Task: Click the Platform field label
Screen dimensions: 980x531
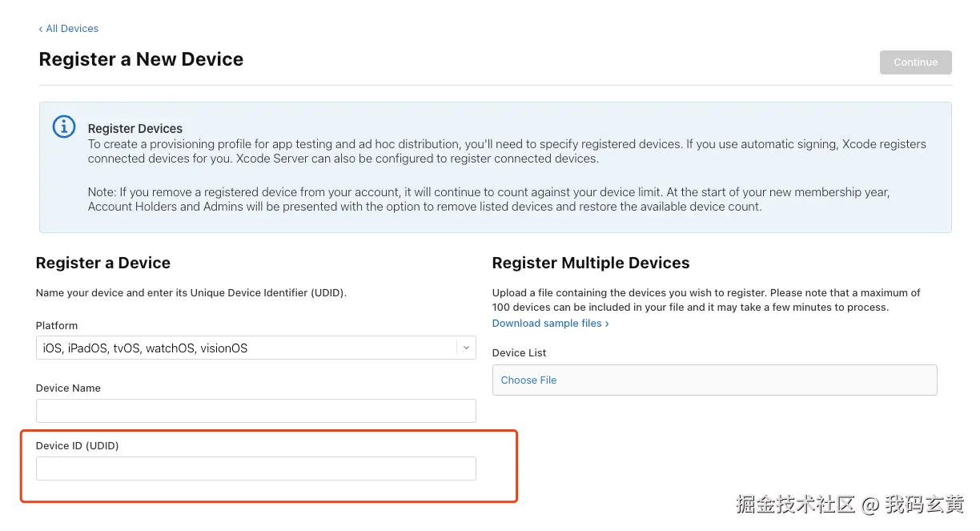Action: [x=57, y=326]
